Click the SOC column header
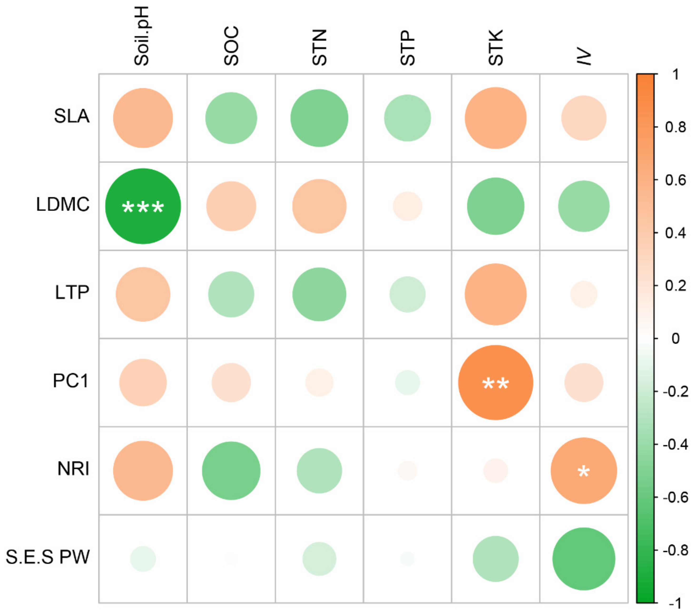 [x=231, y=46]
